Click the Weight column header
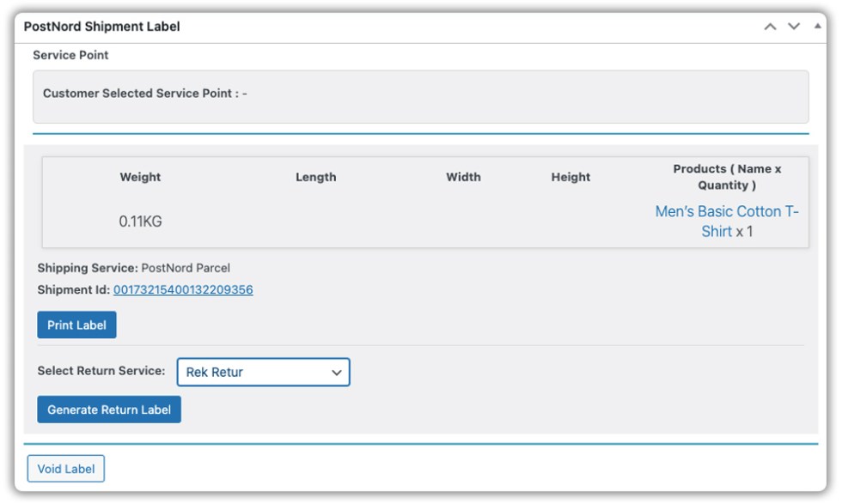This screenshot has width=842, height=504. point(140,177)
